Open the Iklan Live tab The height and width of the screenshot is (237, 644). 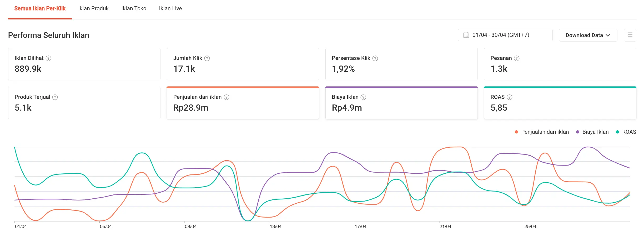pyautogui.click(x=170, y=8)
